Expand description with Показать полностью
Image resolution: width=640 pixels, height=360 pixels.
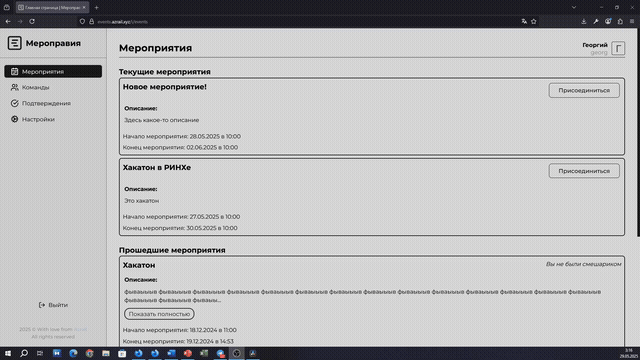[159, 314]
